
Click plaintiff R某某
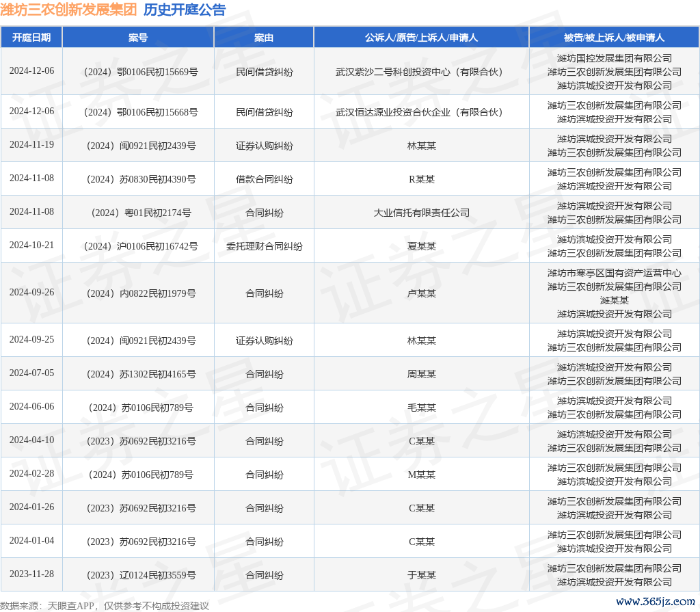(421, 179)
